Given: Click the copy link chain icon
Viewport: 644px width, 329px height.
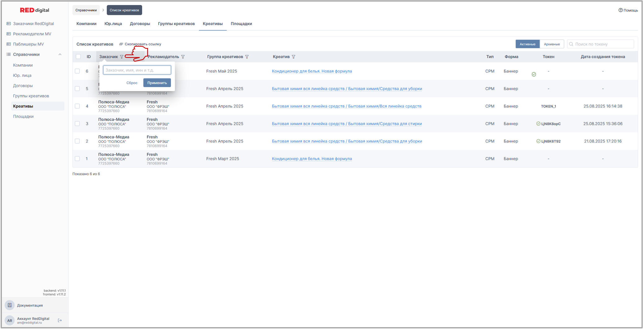Looking at the screenshot, I should [x=121, y=44].
